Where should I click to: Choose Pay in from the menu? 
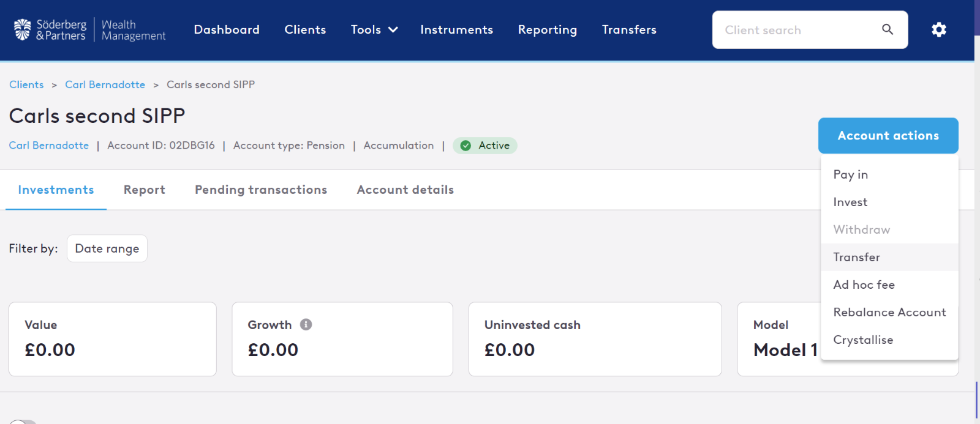850,174
